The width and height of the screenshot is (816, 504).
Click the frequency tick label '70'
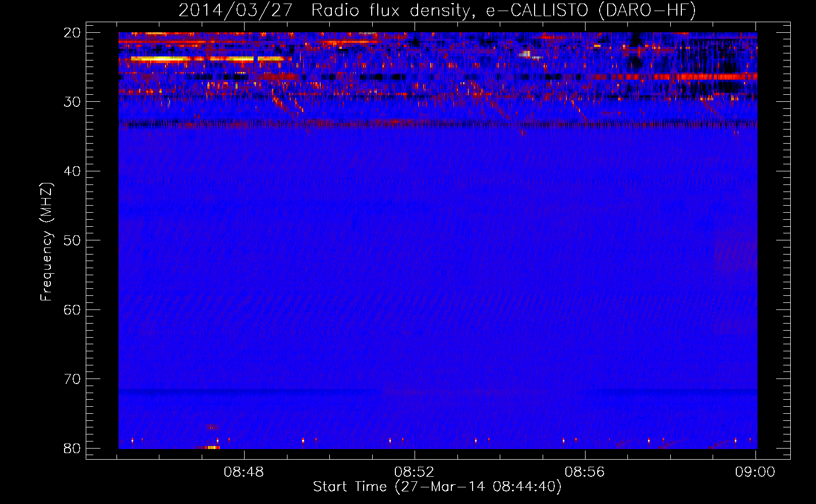tap(72, 379)
